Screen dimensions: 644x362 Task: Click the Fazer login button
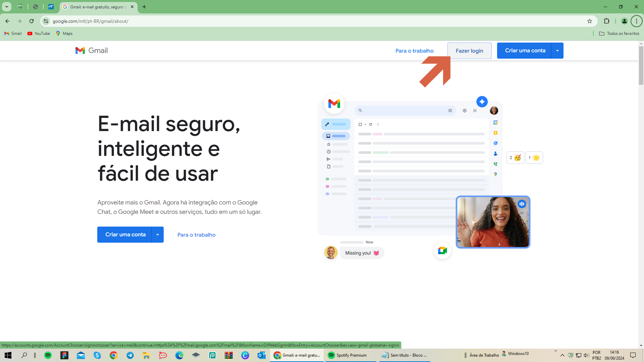coord(469,51)
